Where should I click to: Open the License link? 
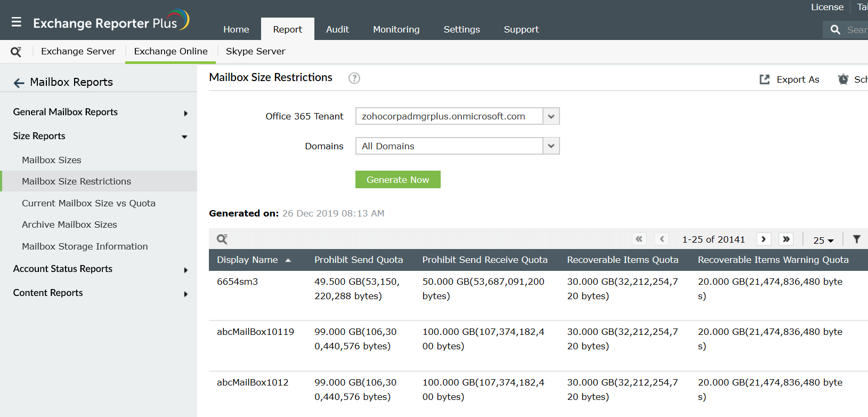pos(827,7)
